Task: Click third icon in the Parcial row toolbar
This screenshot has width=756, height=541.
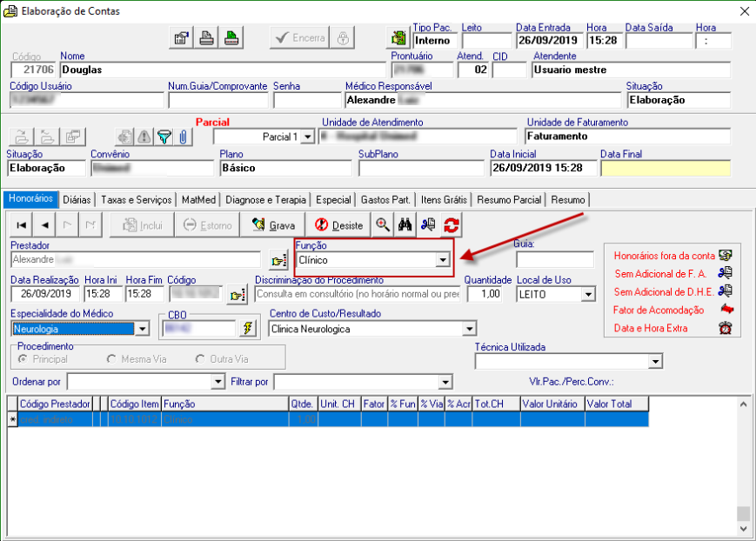Action: [73, 137]
